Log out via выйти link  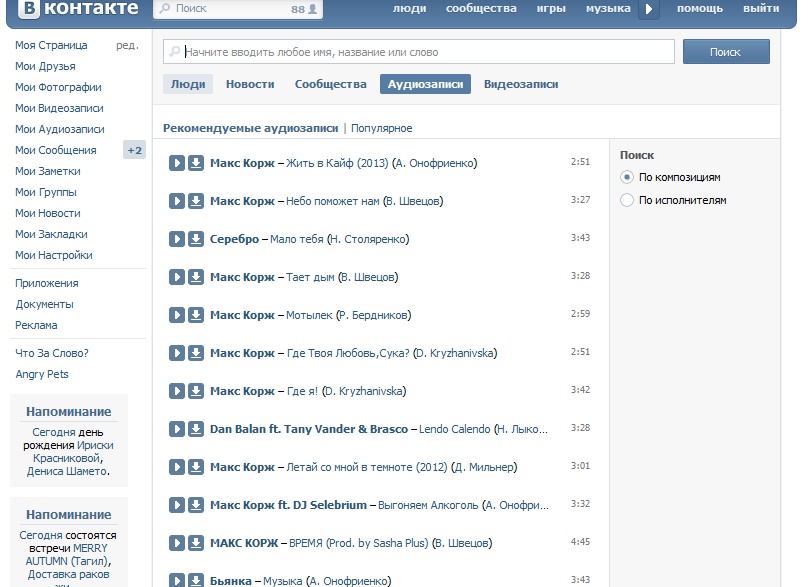[761, 9]
